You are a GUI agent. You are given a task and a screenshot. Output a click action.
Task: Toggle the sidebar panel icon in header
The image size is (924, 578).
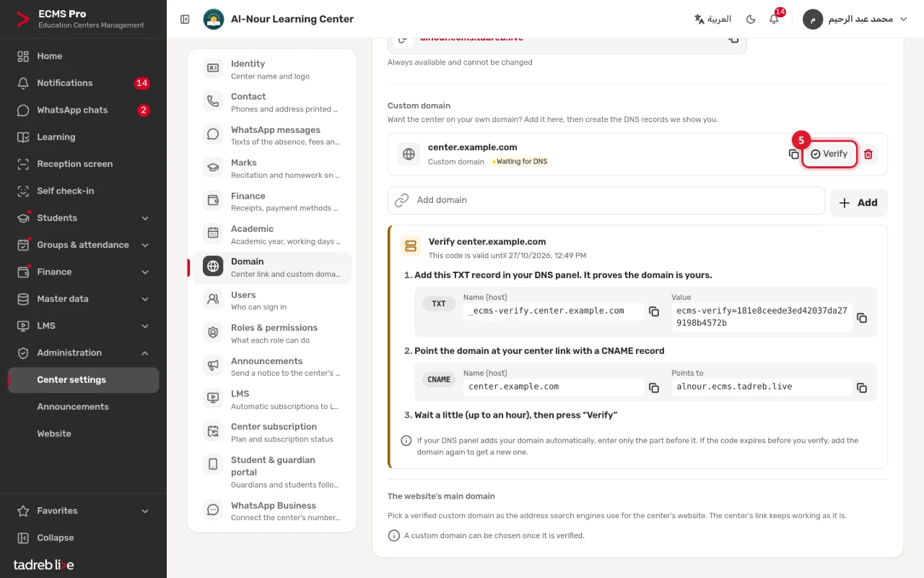tap(185, 20)
